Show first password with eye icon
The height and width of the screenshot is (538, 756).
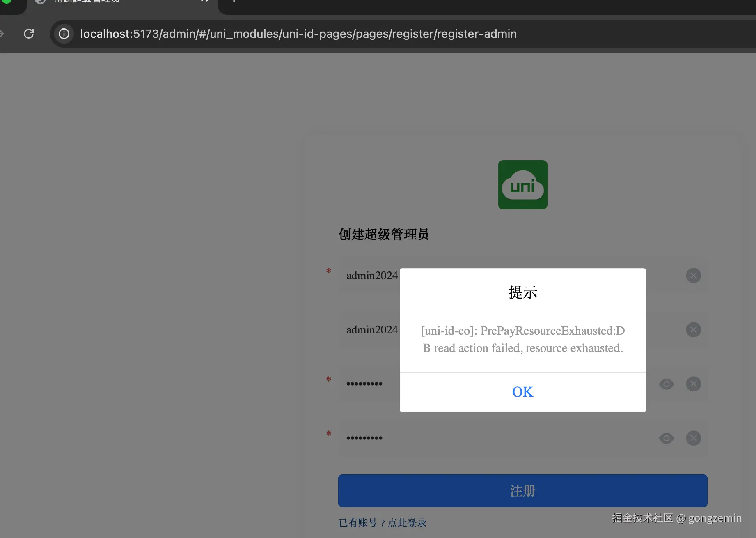[x=666, y=384]
